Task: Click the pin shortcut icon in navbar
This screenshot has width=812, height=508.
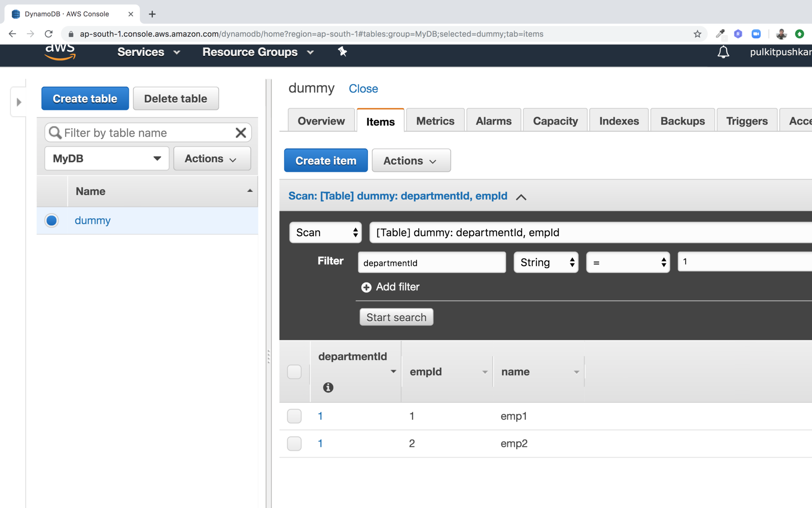Action: (x=342, y=52)
